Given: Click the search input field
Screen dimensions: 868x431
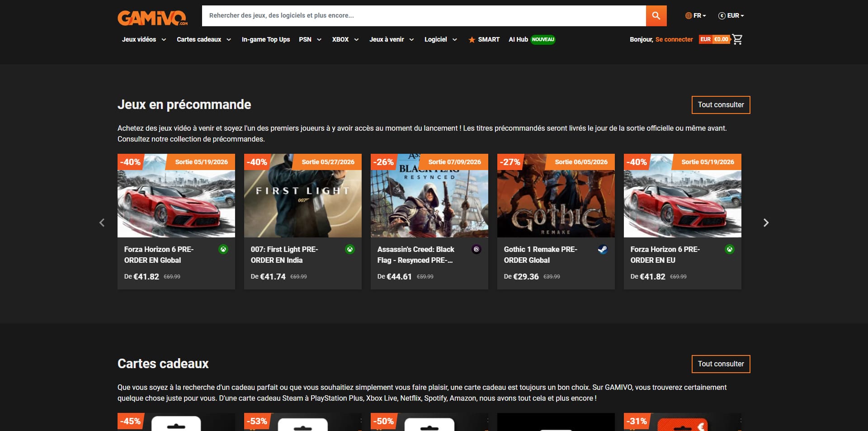Looking at the screenshot, I should click(x=424, y=16).
